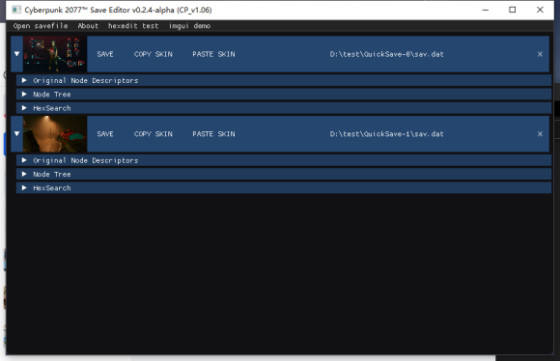Open the 'Open savefile' menu
The image size is (560, 361).
tap(40, 26)
